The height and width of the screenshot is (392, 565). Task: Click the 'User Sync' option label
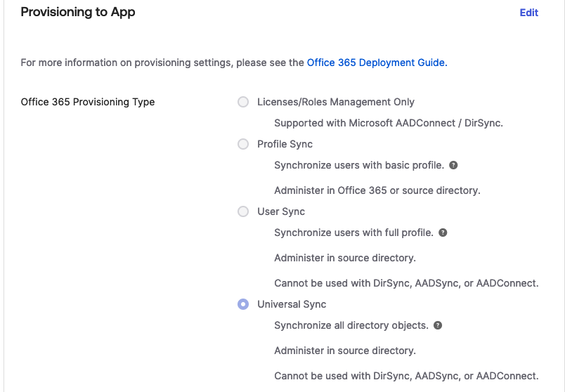click(x=281, y=211)
